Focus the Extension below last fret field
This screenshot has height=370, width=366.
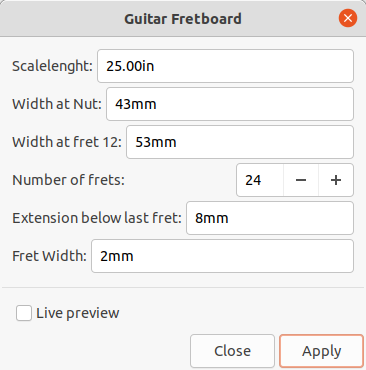[x=270, y=218]
